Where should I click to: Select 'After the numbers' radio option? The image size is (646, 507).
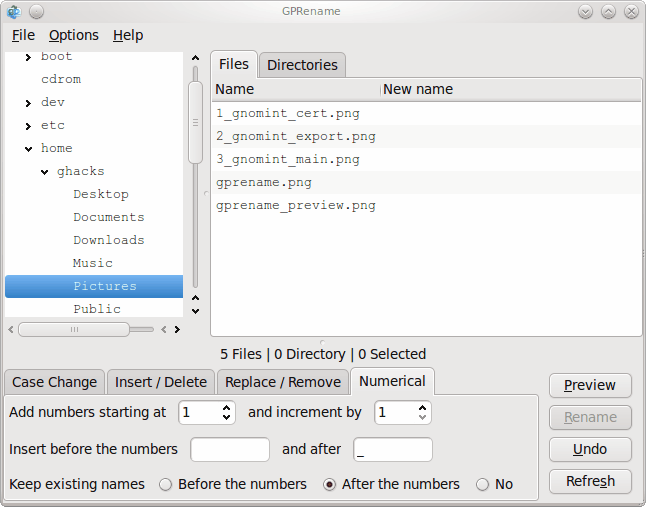pyautogui.click(x=329, y=484)
